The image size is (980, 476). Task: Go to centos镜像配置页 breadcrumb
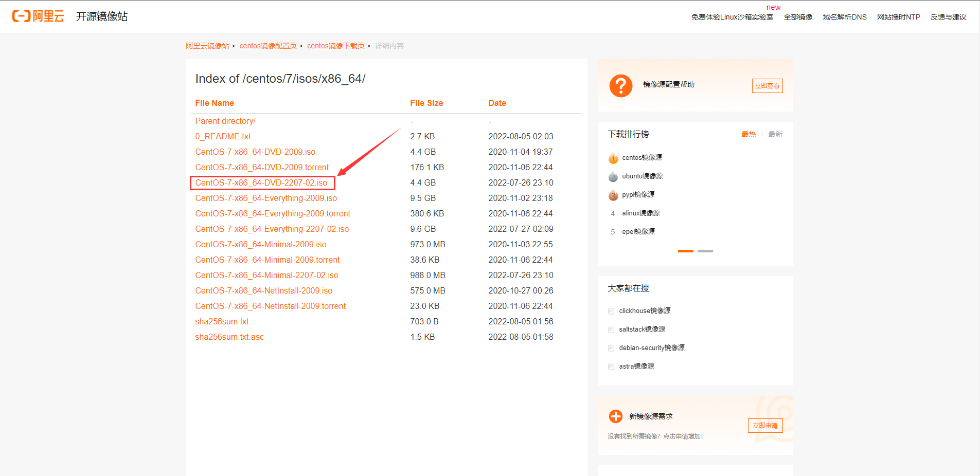[x=268, y=46]
